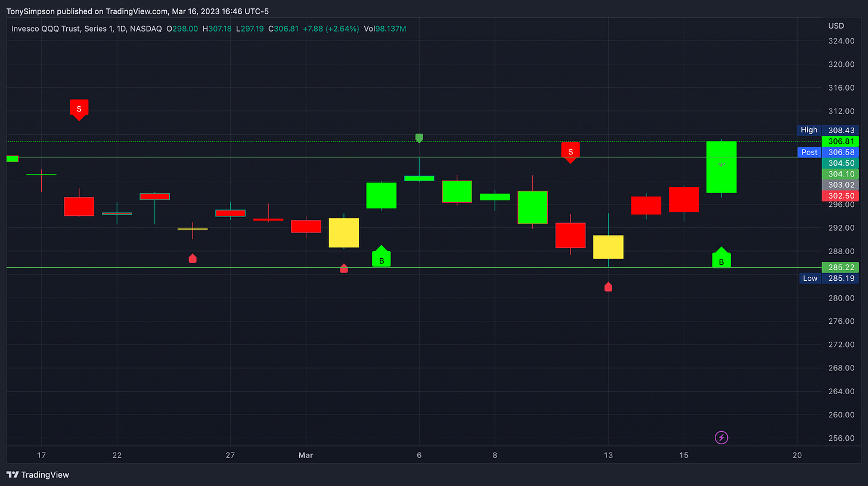Click the 17 date label on time axis
Viewport: 868px width, 486px height.
(41, 455)
